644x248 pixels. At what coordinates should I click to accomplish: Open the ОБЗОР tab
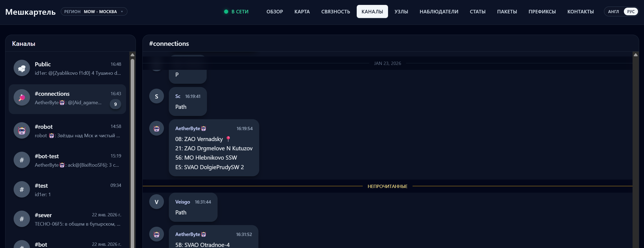pos(274,12)
